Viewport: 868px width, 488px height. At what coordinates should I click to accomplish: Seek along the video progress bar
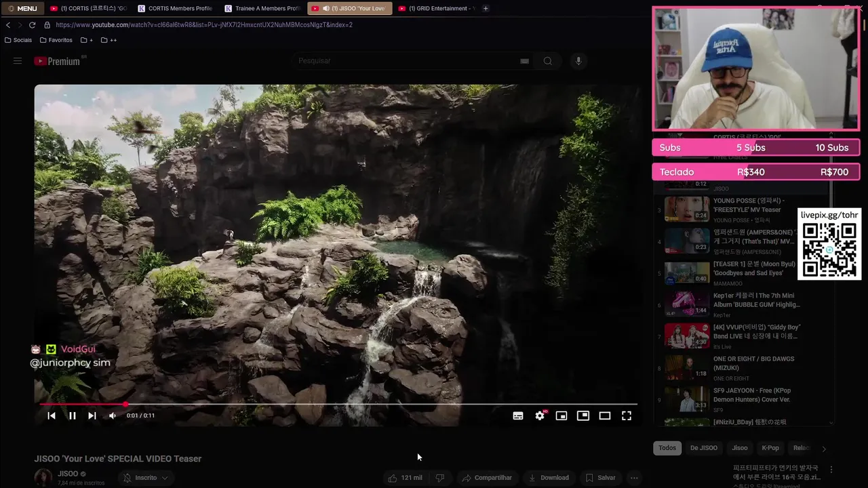(338, 404)
